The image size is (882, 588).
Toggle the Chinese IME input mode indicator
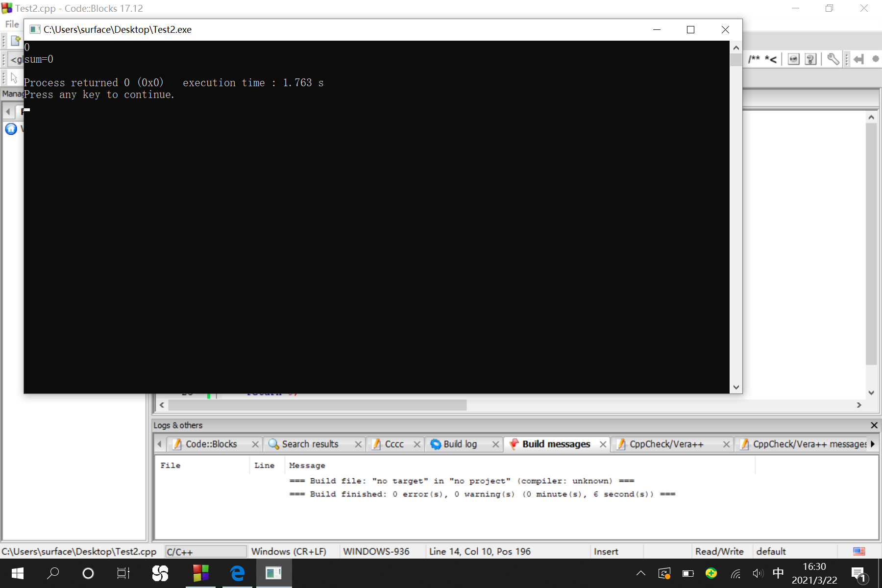click(778, 573)
